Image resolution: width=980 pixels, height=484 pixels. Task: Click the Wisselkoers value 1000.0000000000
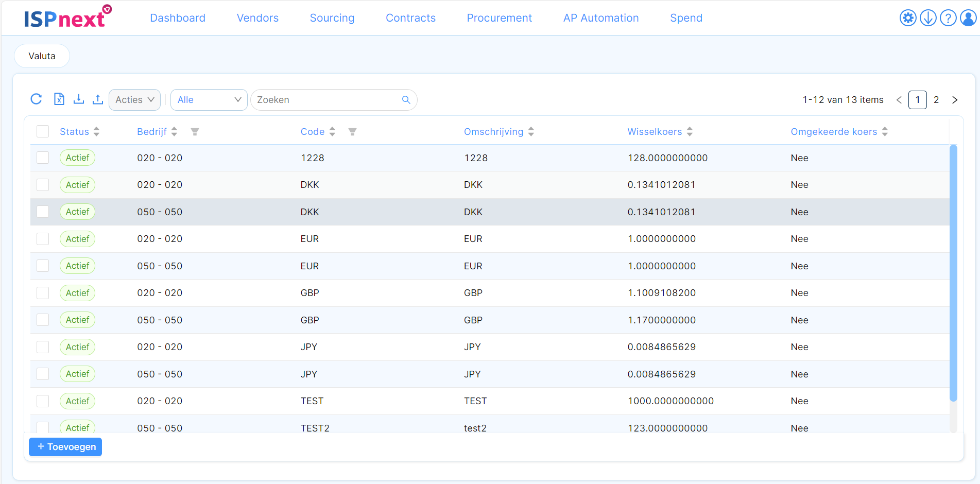click(x=670, y=401)
